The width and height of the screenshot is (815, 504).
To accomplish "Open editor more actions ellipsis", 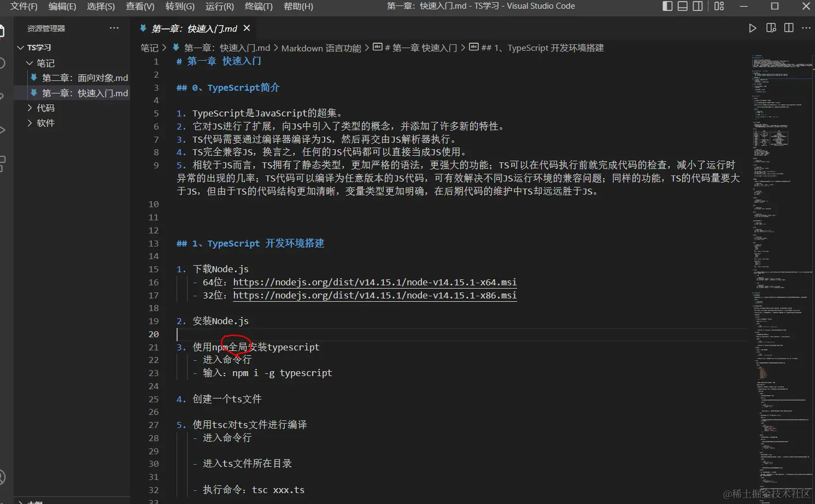I will coord(806,28).
